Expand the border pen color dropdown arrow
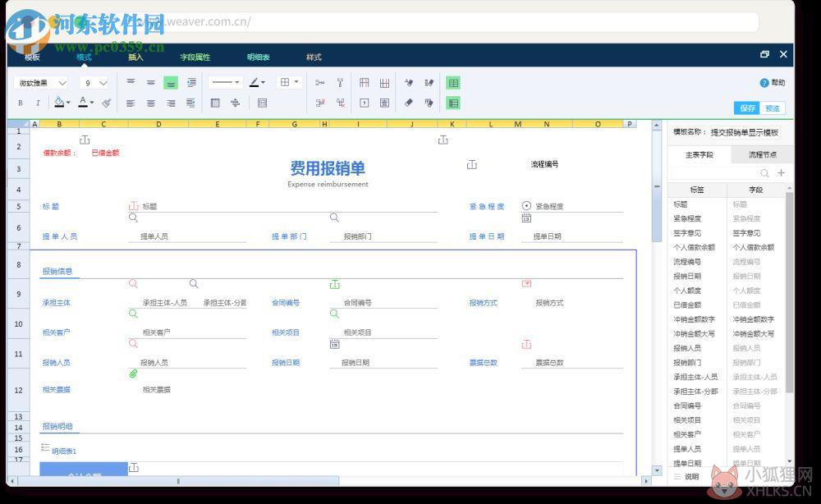 263,83
